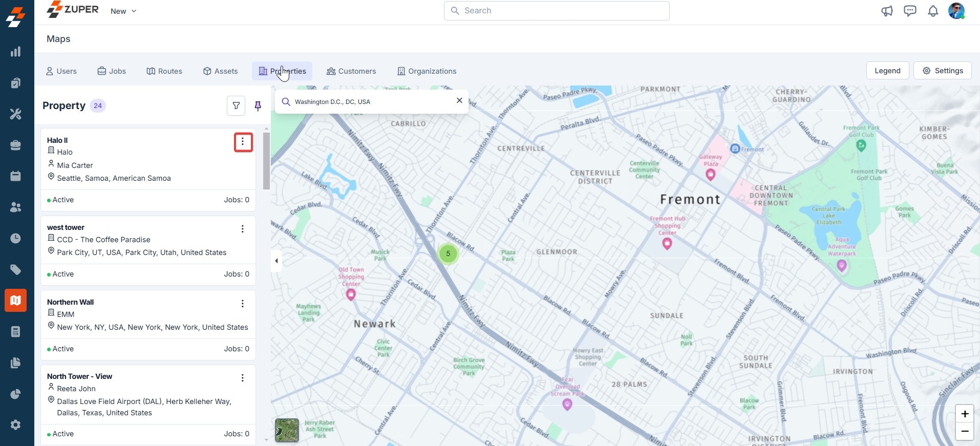
Task: Click Fremont Park Golf Club marker
Action: (x=861, y=145)
